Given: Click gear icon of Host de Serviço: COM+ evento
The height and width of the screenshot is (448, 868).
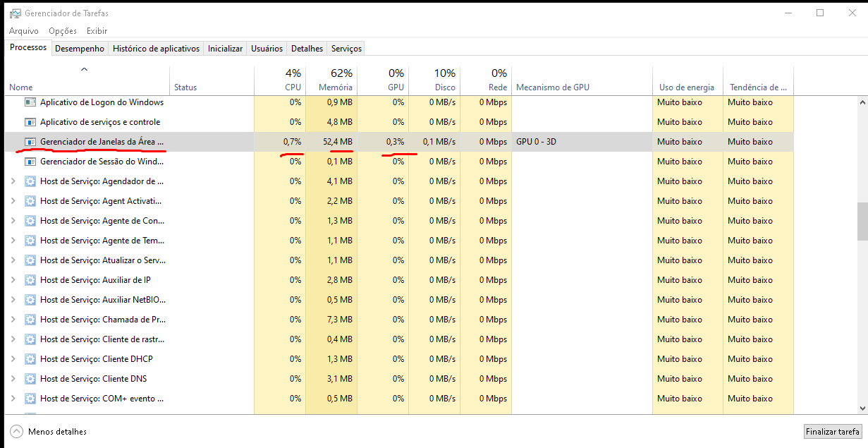Looking at the screenshot, I should [x=30, y=399].
